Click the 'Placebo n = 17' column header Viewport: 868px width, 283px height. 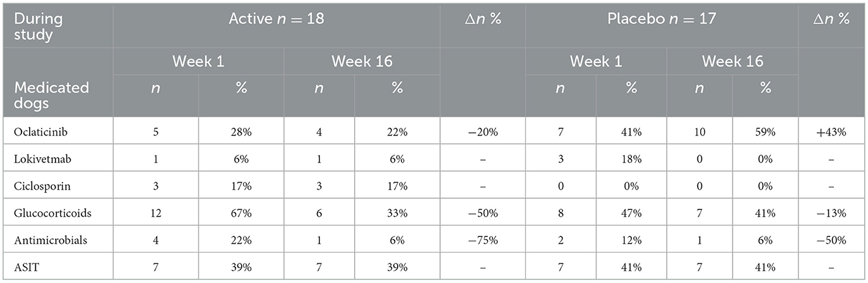pos(661,19)
